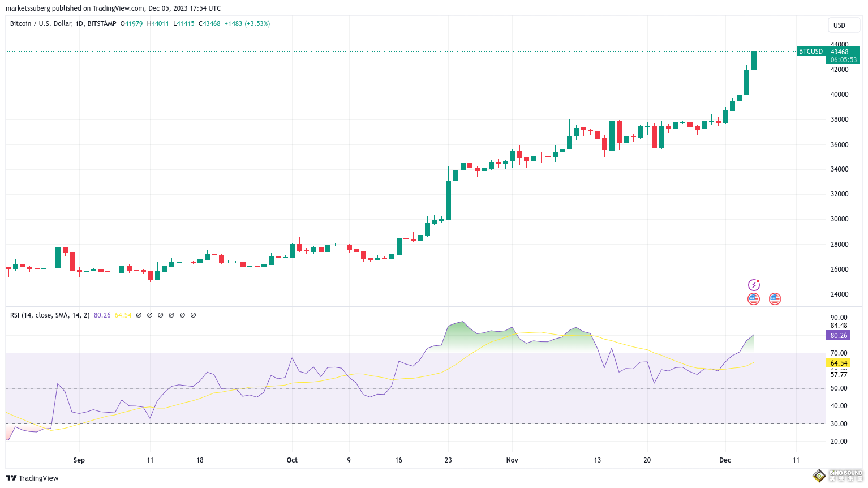The height and width of the screenshot is (488, 868).
Task: Click the Bitcoin / U.S. Dollar chart title
Action: (x=63, y=24)
